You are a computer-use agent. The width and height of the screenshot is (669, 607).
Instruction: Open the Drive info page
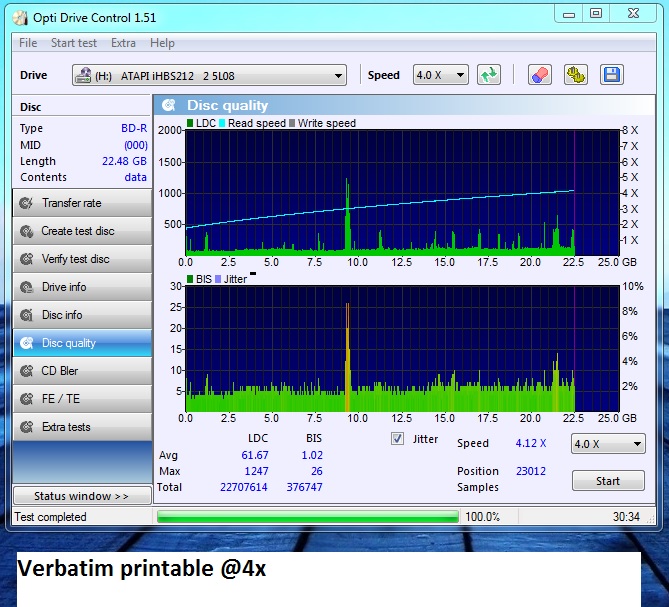(82, 287)
